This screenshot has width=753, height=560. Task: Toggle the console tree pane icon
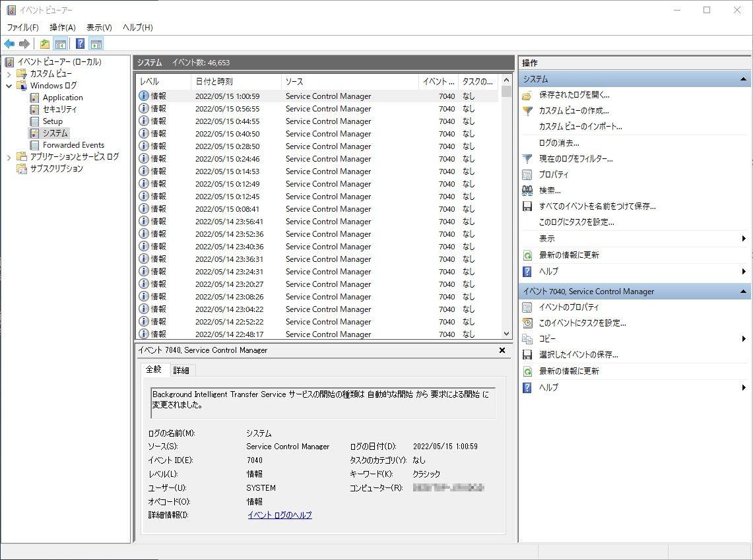pos(61,44)
